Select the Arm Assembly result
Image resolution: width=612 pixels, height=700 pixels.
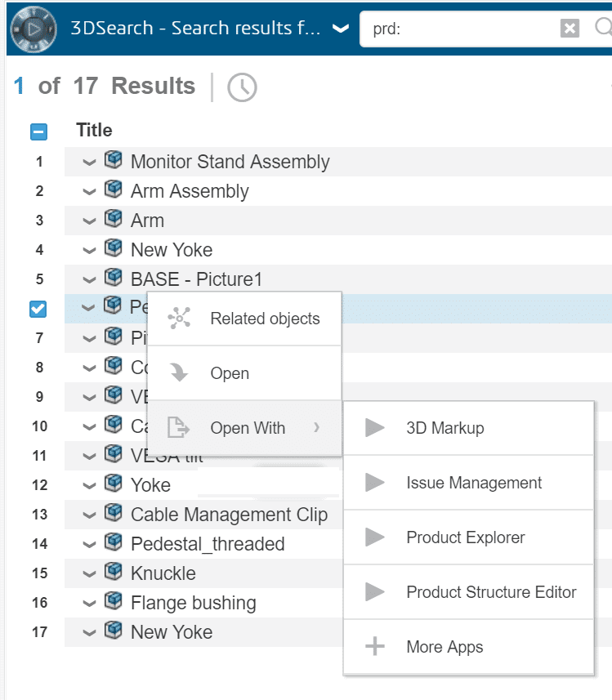190,191
